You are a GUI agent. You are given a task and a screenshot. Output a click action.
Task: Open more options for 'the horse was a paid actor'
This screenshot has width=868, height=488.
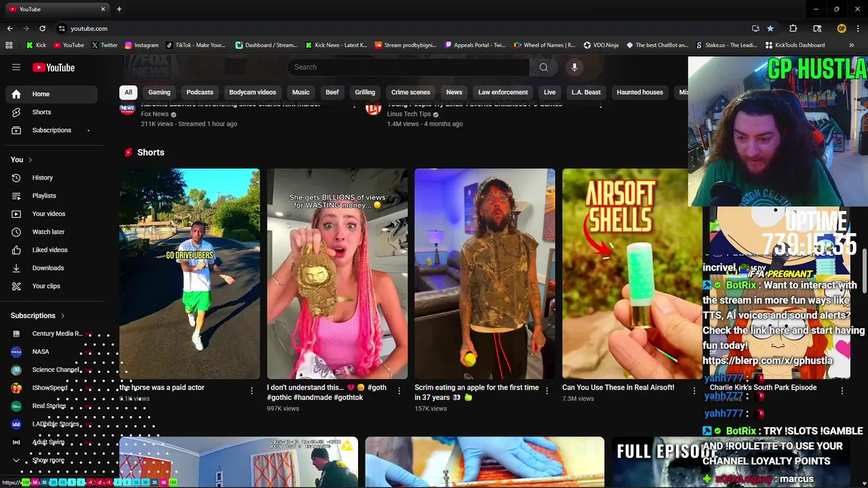click(x=252, y=391)
